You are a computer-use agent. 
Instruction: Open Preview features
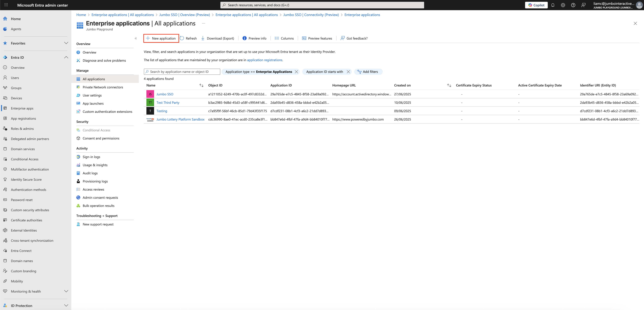tap(317, 38)
